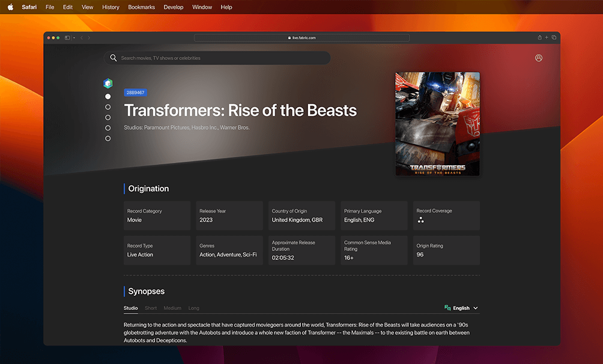Click the Fabric hexagon logo
The image size is (603, 364).
pos(108,83)
